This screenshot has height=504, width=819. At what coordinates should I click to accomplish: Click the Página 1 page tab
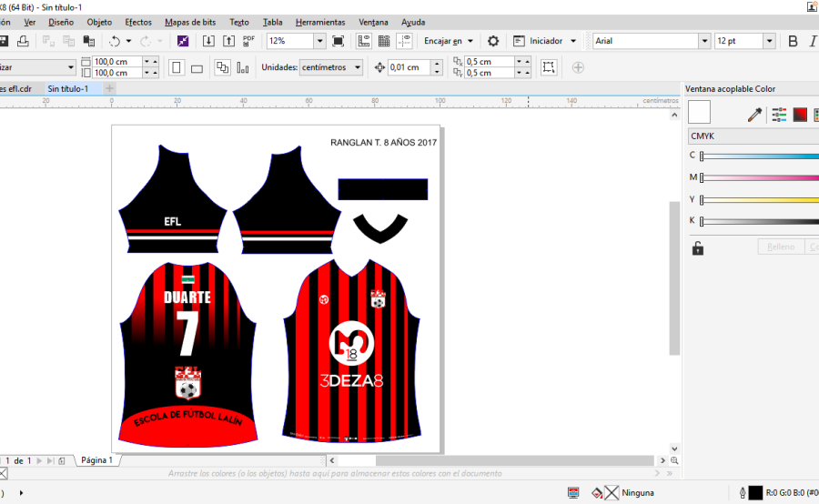pos(96,460)
